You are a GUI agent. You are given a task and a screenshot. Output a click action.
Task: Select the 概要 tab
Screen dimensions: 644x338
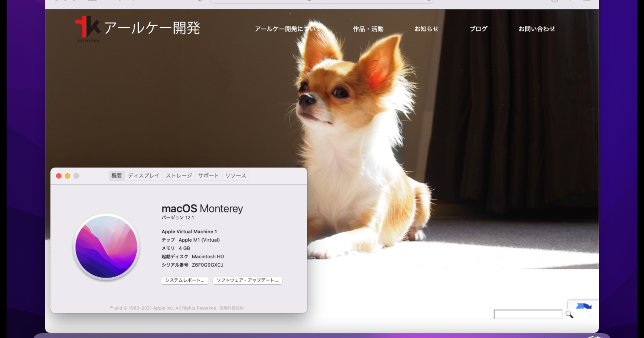(116, 176)
